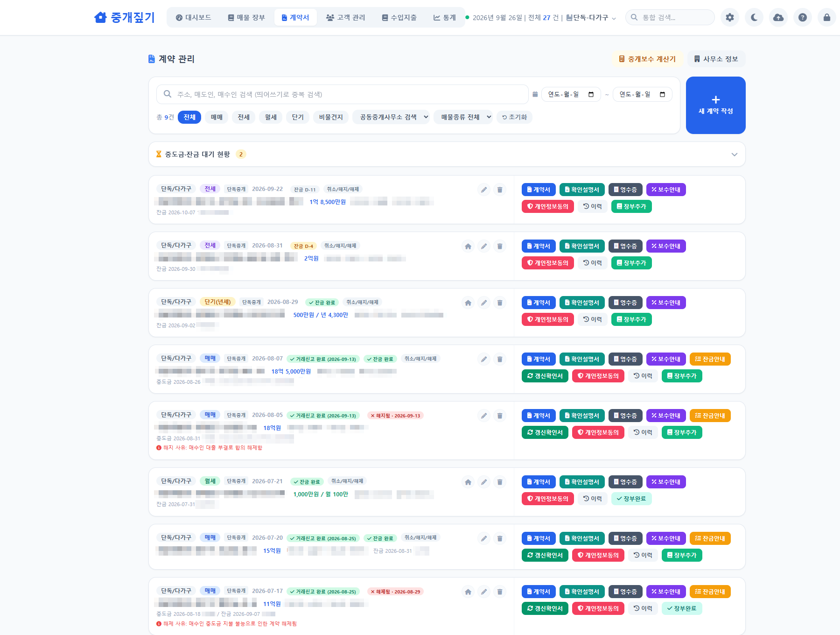Screen dimensions: 840x635
Task: Click 새 계약 작성 button
Action: [x=715, y=105]
